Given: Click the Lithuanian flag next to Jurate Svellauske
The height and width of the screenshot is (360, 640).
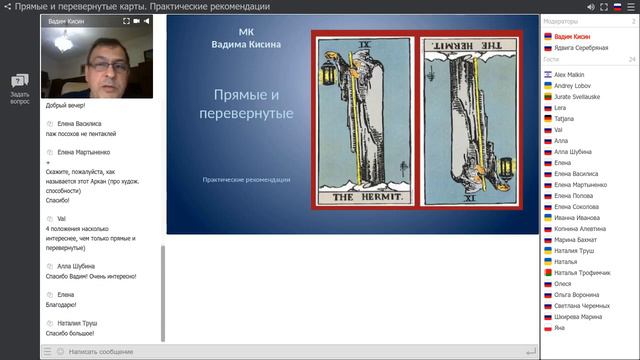Looking at the screenshot, I should point(548,97).
